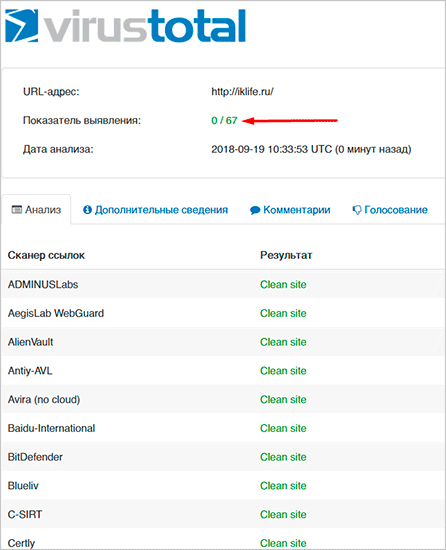Click the http://iklife.ru/ URL text
Screen dimensions: 446x550
242,92
